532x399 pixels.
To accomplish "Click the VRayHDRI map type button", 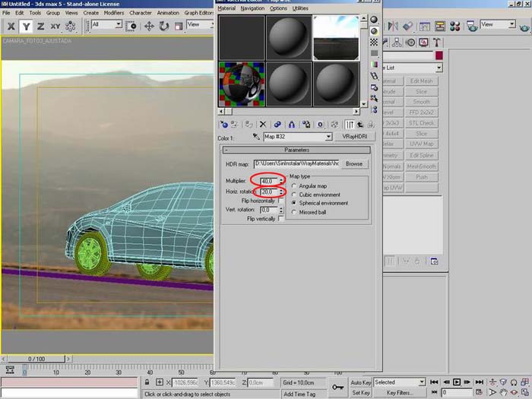I will pos(356,138).
